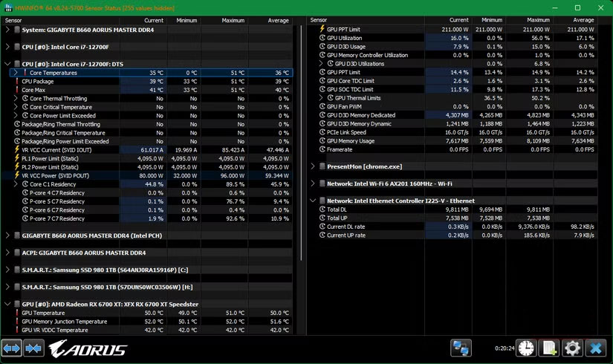Viewport: 613px width, 364px height.
Task: Select the P-core 7 C7 Residency row
Action: (146, 218)
